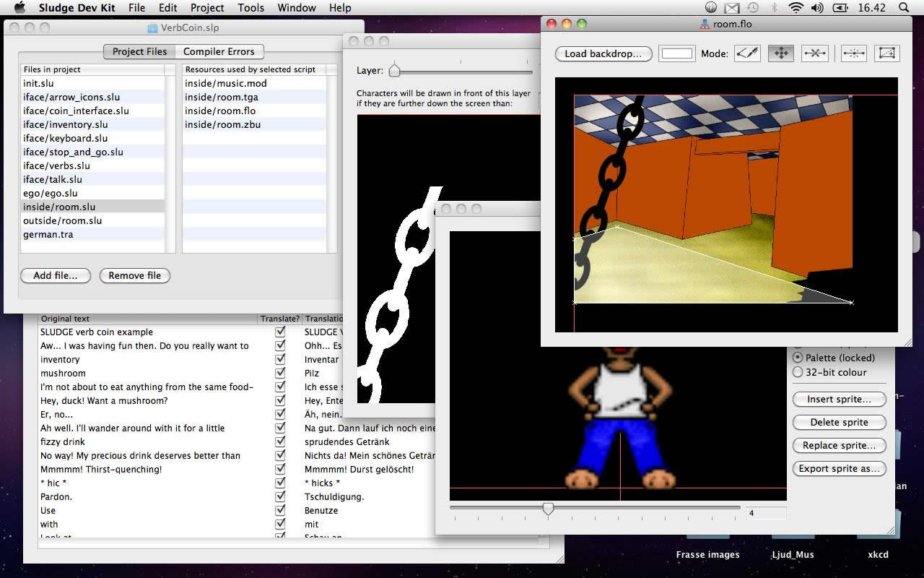Image resolution: width=924 pixels, height=578 pixels.
Task: Click Export sprite as button
Action: click(x=840, y=468)
